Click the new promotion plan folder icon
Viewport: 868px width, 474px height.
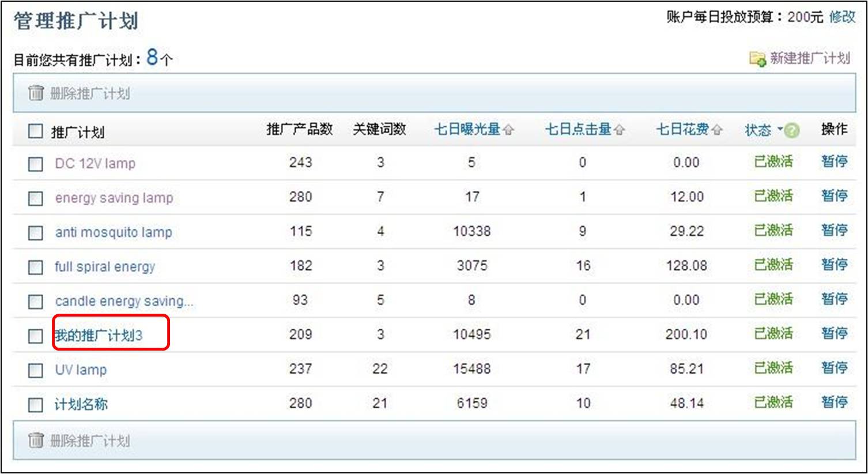(x=757, y=58)
